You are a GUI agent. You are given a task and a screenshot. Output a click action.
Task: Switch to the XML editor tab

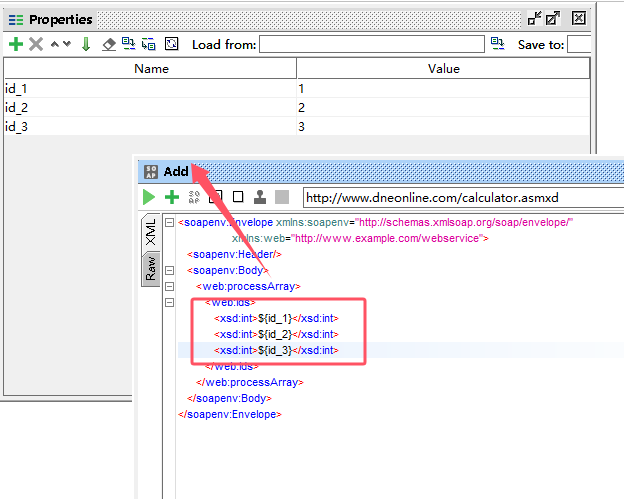pyautogui.click(x=151, y=232)
